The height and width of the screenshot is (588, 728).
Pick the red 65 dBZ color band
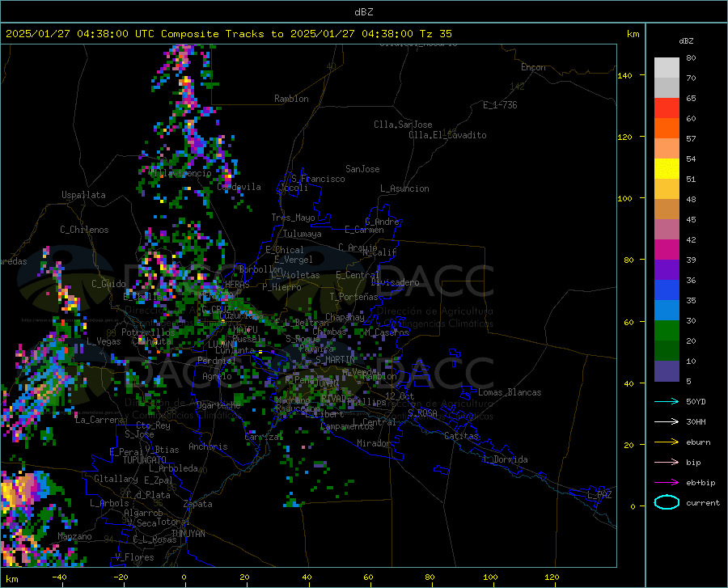(x=667, y=108)
